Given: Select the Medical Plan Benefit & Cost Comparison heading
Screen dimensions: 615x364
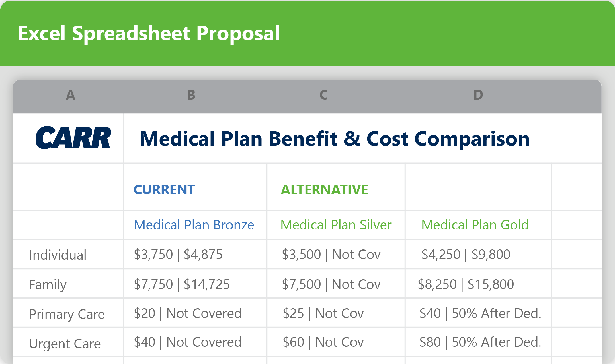Looking at the screenshot, I should tap(335, 139).
